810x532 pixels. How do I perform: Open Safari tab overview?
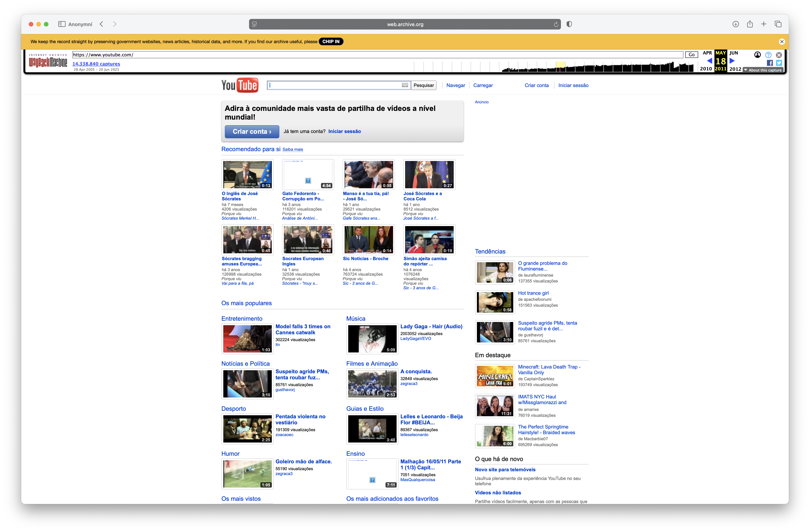point(778,24)
